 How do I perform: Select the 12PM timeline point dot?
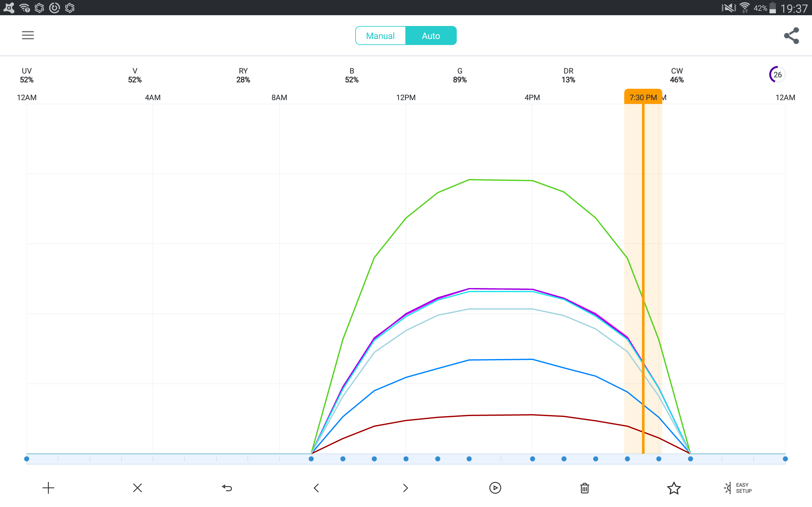pyautogui.click(x=406, y=459)
